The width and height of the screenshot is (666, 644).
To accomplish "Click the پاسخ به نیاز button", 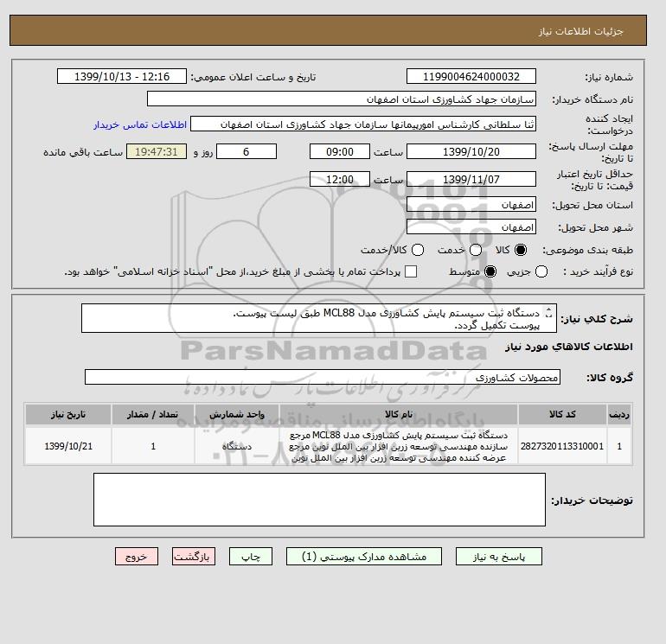I will (x=499, y=556).
